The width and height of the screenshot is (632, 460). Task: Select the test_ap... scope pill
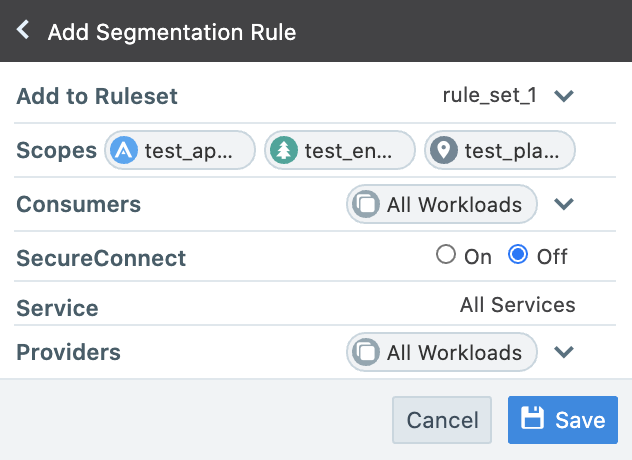tap(180, 150)
